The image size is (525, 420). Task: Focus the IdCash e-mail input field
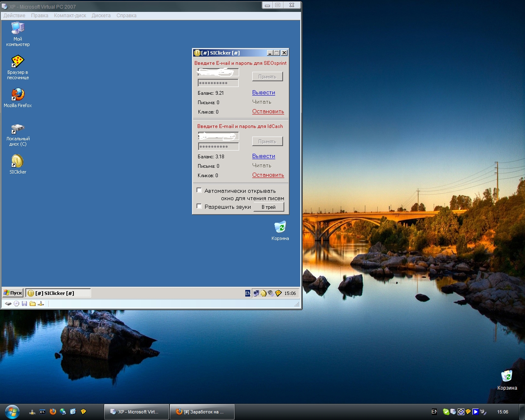pos(218,136)
